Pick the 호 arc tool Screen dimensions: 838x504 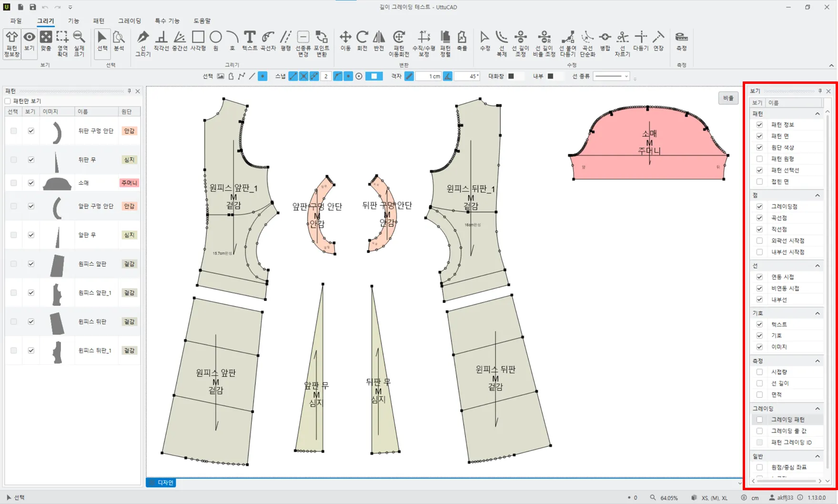coord(232,41)
